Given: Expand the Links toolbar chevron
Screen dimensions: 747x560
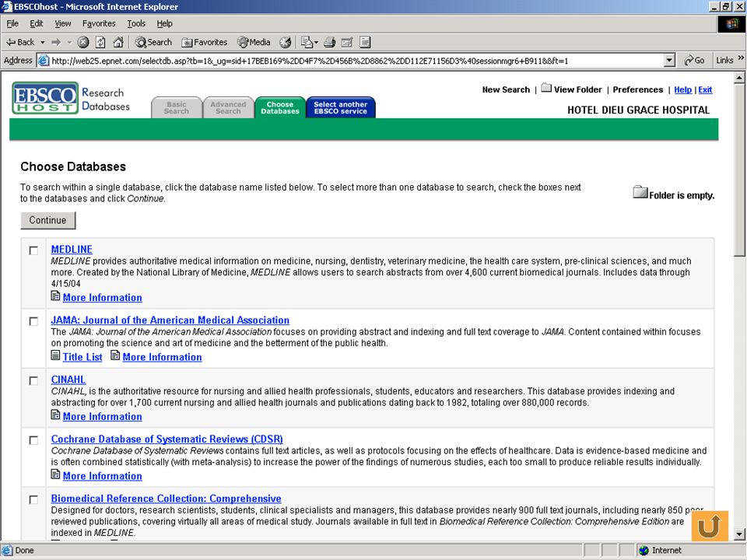Looking at the screenshot, I should (741, 58).
